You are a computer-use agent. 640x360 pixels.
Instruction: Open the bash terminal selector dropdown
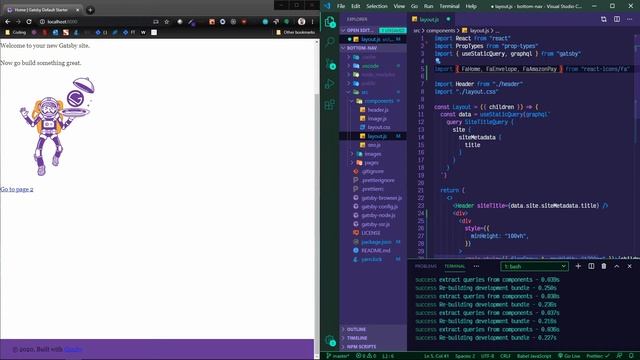point(534,267)
